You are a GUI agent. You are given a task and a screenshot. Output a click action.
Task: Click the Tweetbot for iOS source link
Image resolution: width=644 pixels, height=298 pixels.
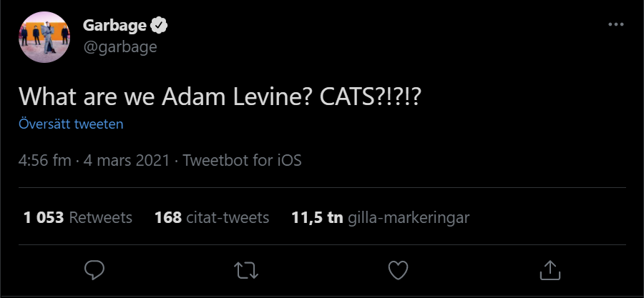242,160
